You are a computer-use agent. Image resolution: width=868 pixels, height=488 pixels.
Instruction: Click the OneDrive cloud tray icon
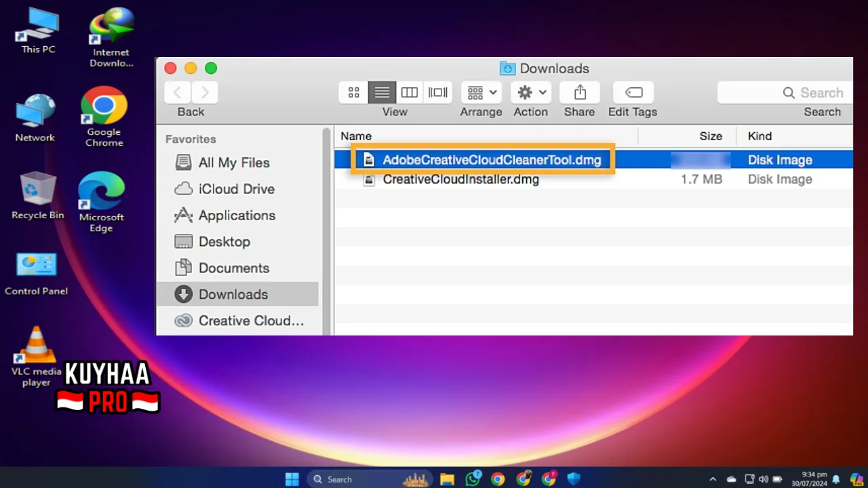pyautogui.click(x=732, y=479)
